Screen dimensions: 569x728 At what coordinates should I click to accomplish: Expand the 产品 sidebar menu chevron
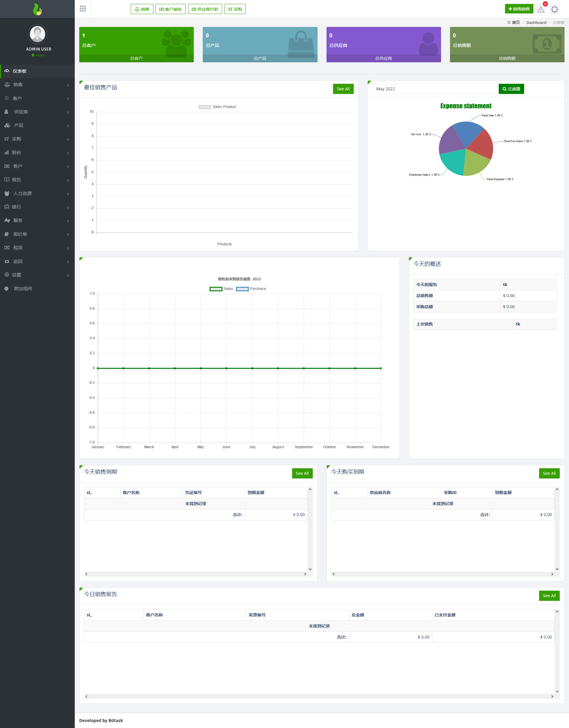coord(68,126)
